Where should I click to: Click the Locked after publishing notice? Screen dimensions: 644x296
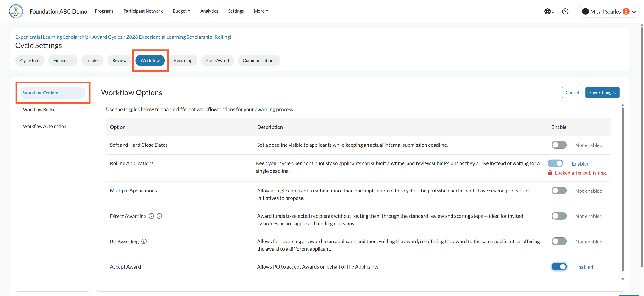(580, 173)
